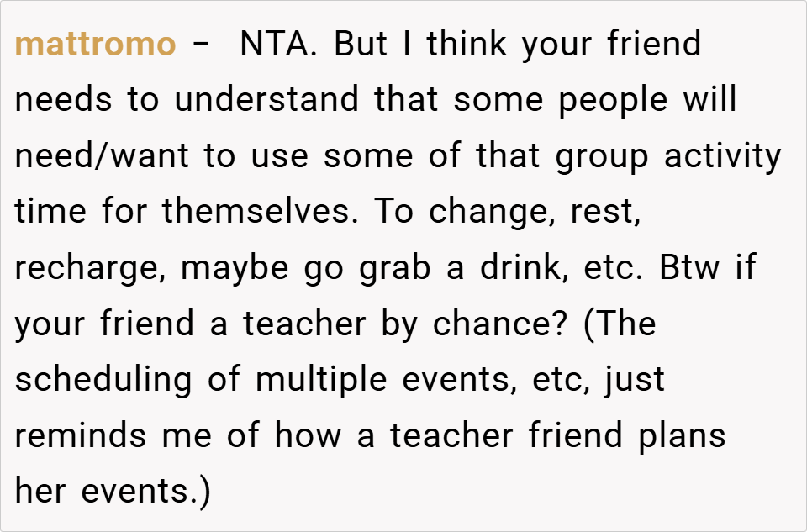Open the mattromo user profile link
Screen dimensions: 807x532
[x=95, y=45]
